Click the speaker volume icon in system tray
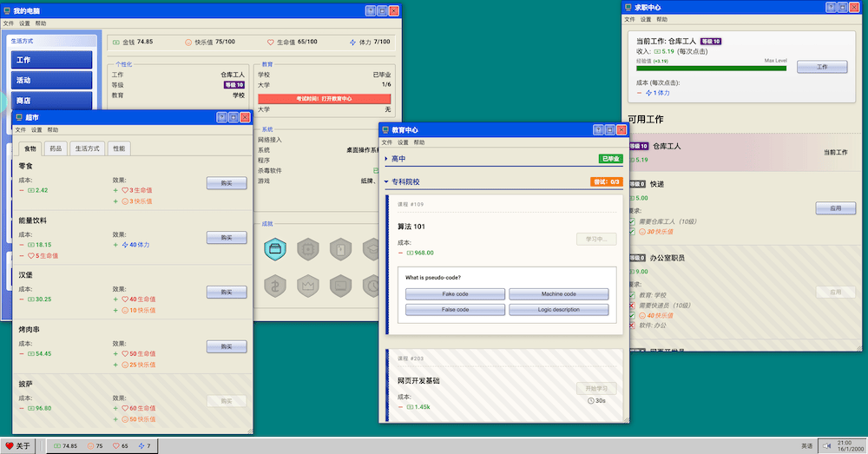868x454 pixels. point(827,445)
